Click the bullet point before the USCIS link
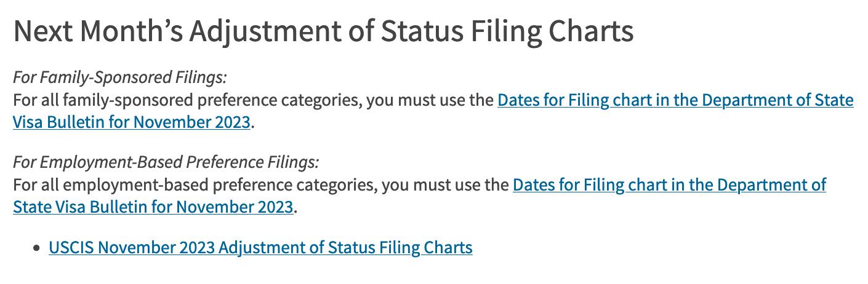 pos(36,248)
